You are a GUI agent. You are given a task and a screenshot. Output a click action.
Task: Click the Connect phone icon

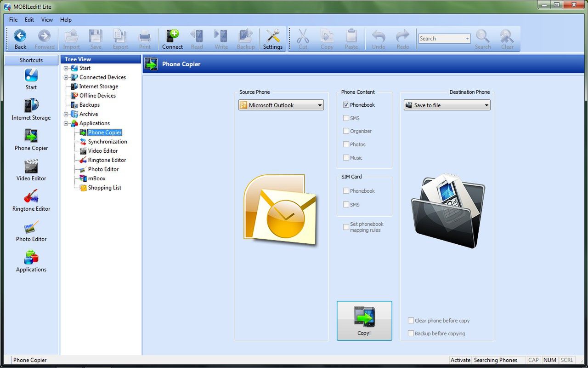click(172, 39)
